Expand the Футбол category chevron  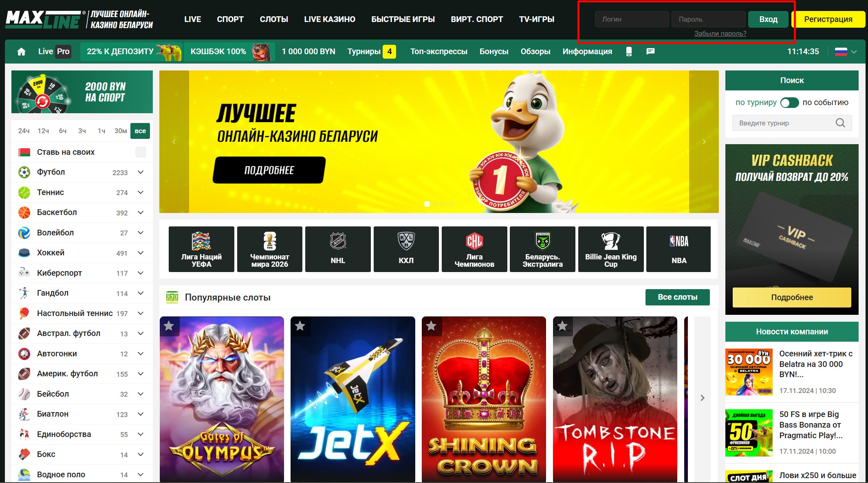tap(141, 172)
